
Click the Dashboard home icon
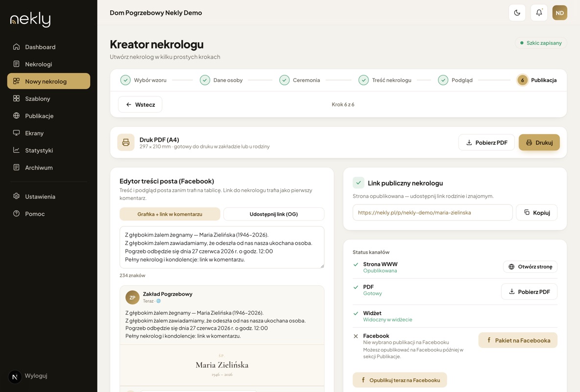click(x=16, y=47)
